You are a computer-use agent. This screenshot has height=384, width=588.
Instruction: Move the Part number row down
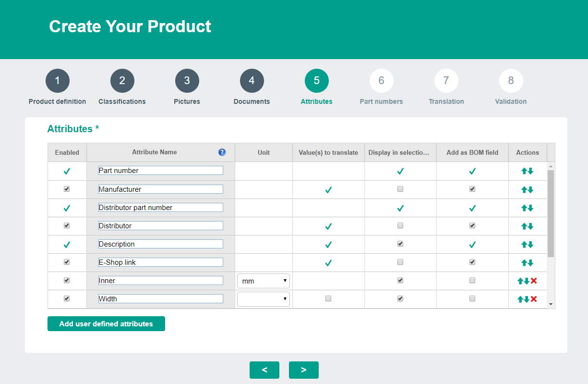click(x=530, y=171)
